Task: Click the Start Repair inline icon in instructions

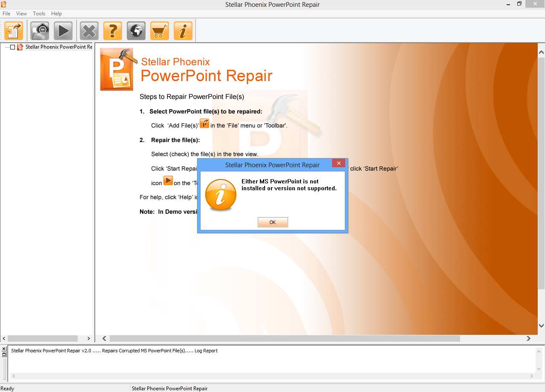Action: [168, 181]
